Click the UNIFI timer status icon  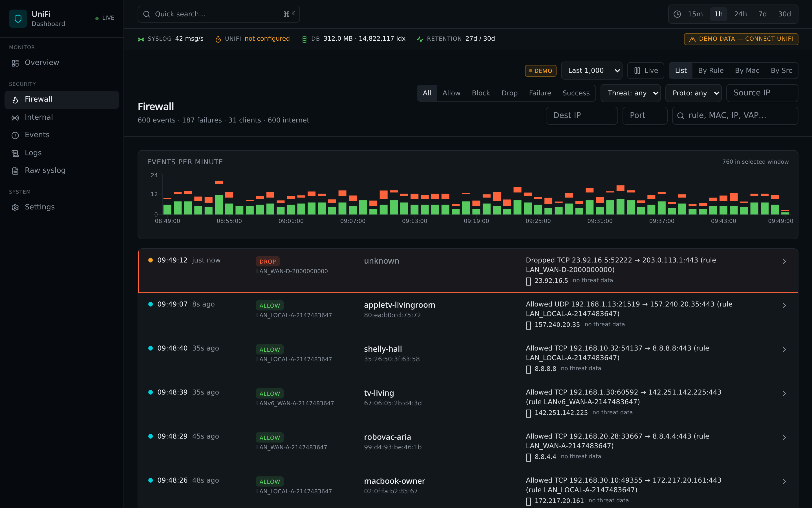[x=218, y=39]
